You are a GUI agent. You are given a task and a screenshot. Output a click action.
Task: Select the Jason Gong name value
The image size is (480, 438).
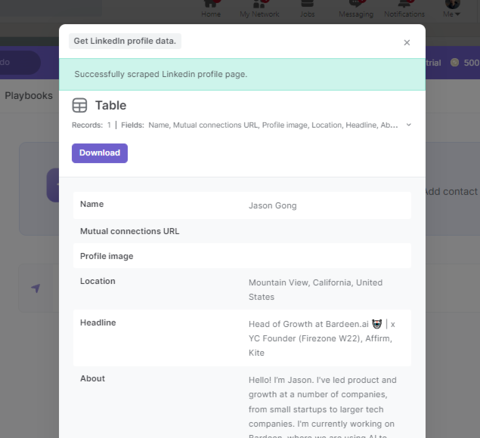point(272,206)
